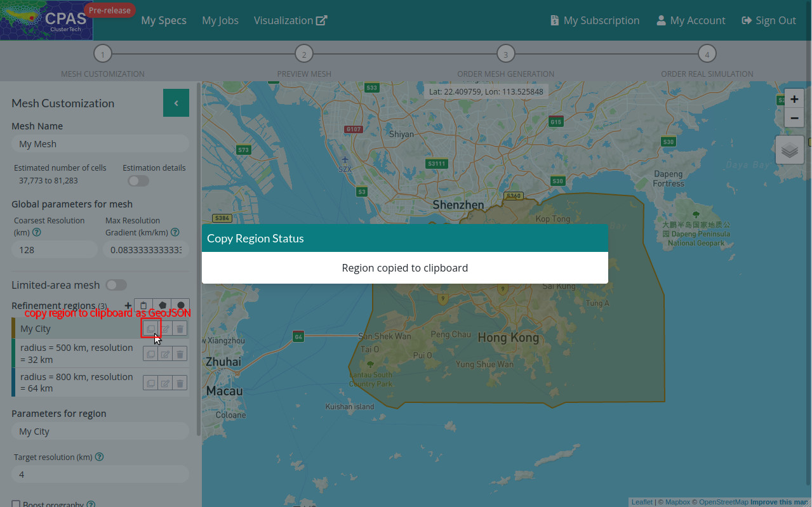The image size is (812, 507).
Task: Open the map layers control
Action: [790, 150]
